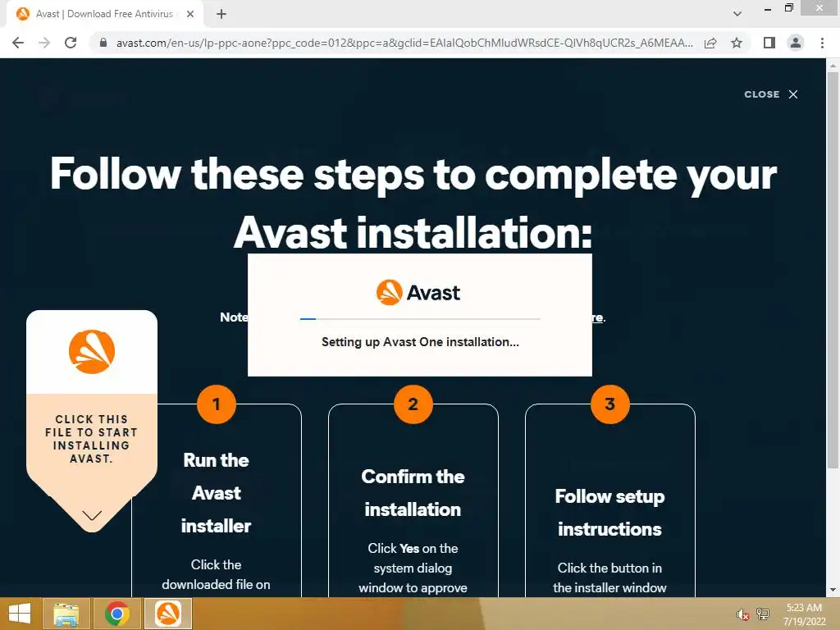Click the 'Follow setup instructions' heading
Viewport: 840px width, 630px height.
(609, 512)
